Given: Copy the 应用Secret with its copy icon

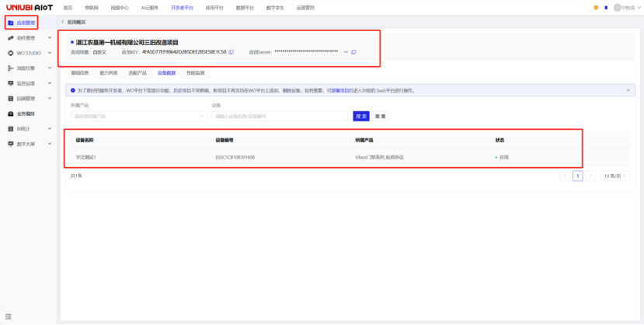Looking at the screenshot, I should [x=353, y=52].
